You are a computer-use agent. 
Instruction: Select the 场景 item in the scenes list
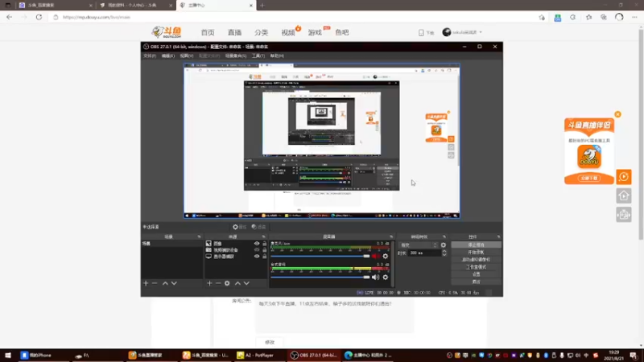tap(171, 244)
